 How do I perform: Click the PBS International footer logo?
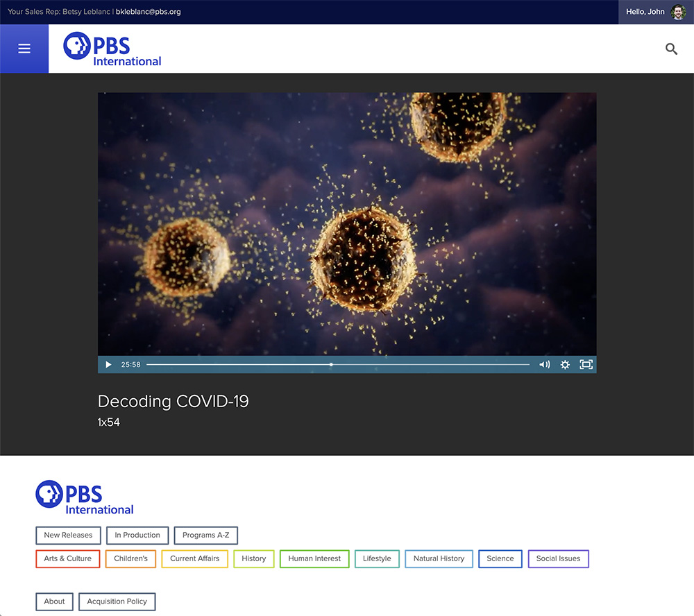coord(85,497)
